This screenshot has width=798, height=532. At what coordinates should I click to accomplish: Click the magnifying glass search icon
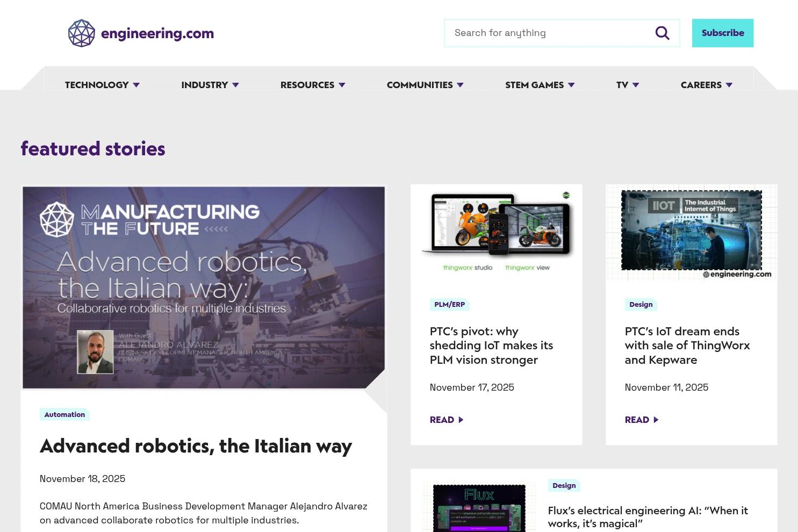pos(663,33)
